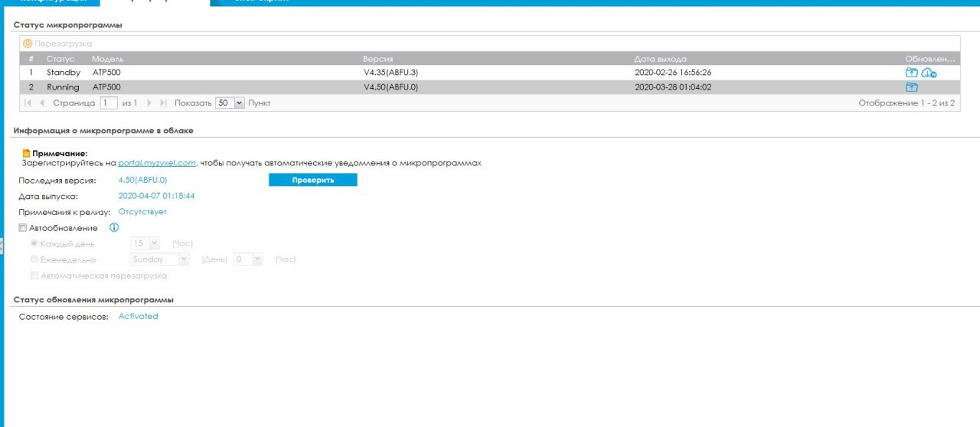Tick the Автоматическая перезагрузка checkbox
Viewport: 980px width, 427px height.
point(34,275)
